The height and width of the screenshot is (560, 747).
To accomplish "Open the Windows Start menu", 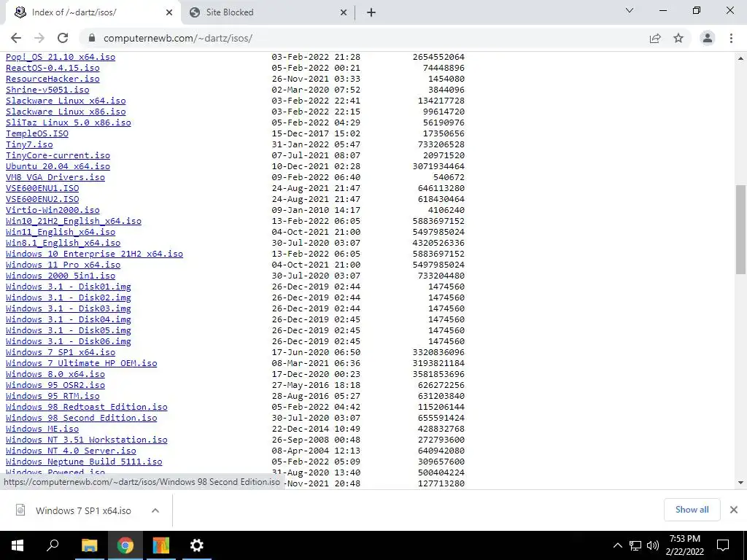I will click(18, 545).
